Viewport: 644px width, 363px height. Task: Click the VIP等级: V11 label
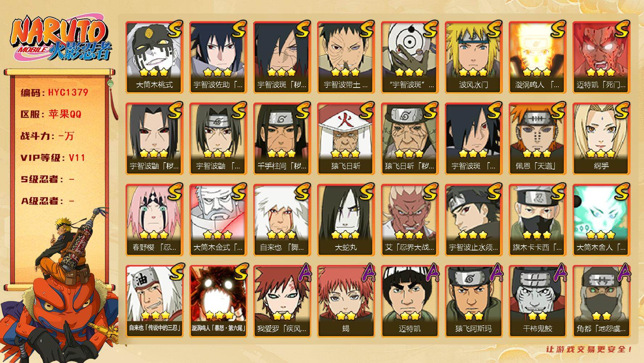pos(53,158)
